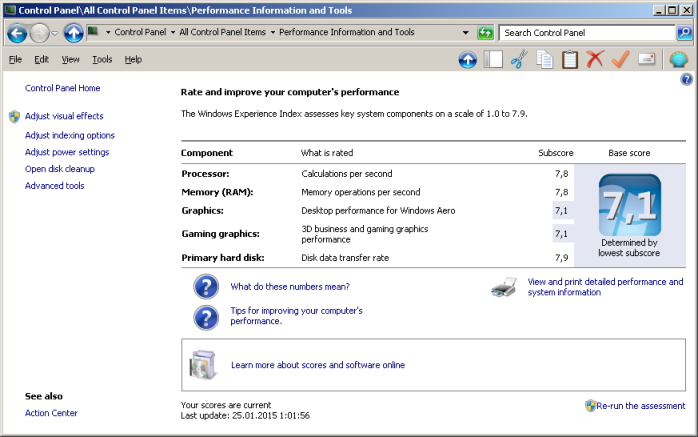Refresh the page with the green arrows

(x=485, y=32)
